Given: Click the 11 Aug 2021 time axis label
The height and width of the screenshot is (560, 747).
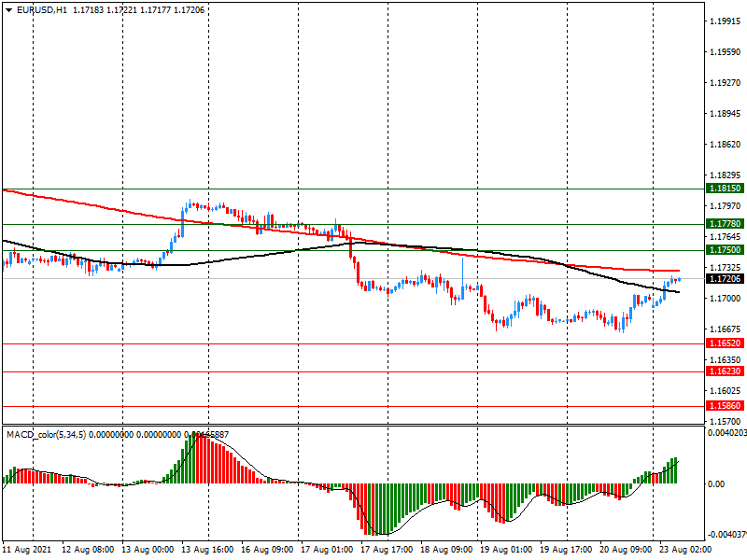Looking at the screenshot, I should coord(27,550).
